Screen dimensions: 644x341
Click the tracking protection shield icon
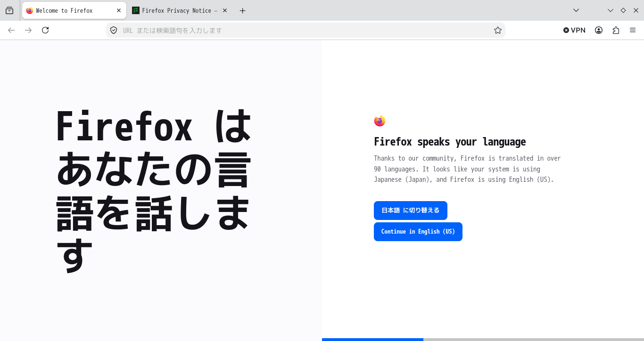(114, 30)
